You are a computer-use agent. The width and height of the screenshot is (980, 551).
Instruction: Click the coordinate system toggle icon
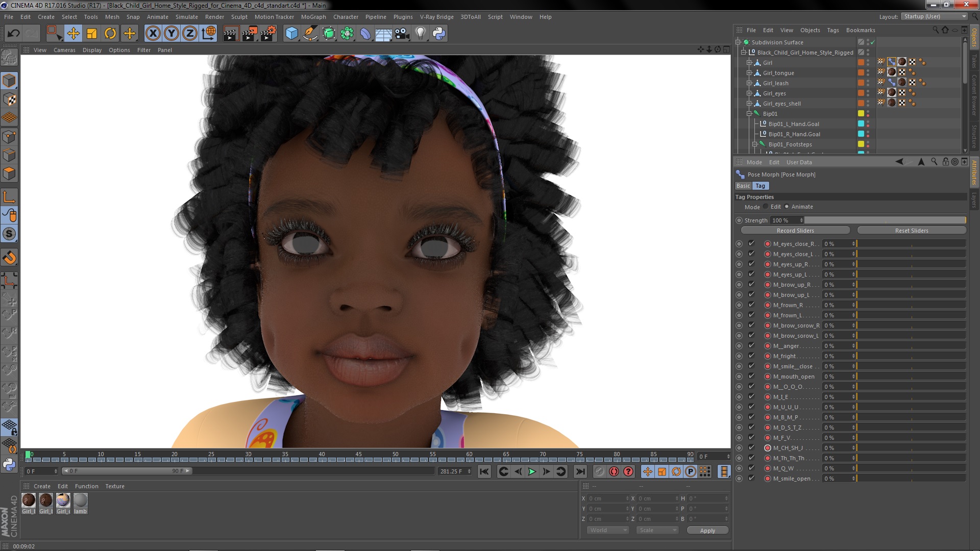tap(209, 34)
